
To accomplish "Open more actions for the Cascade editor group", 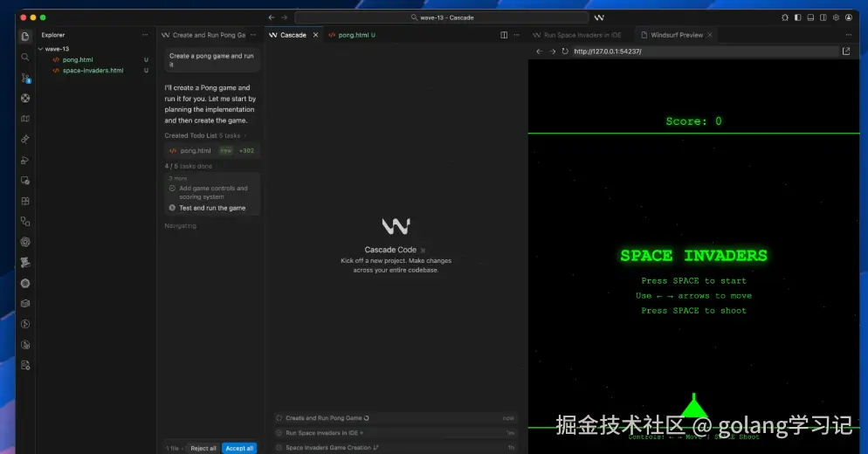I will pyautogui.click(x=516, y=35).
